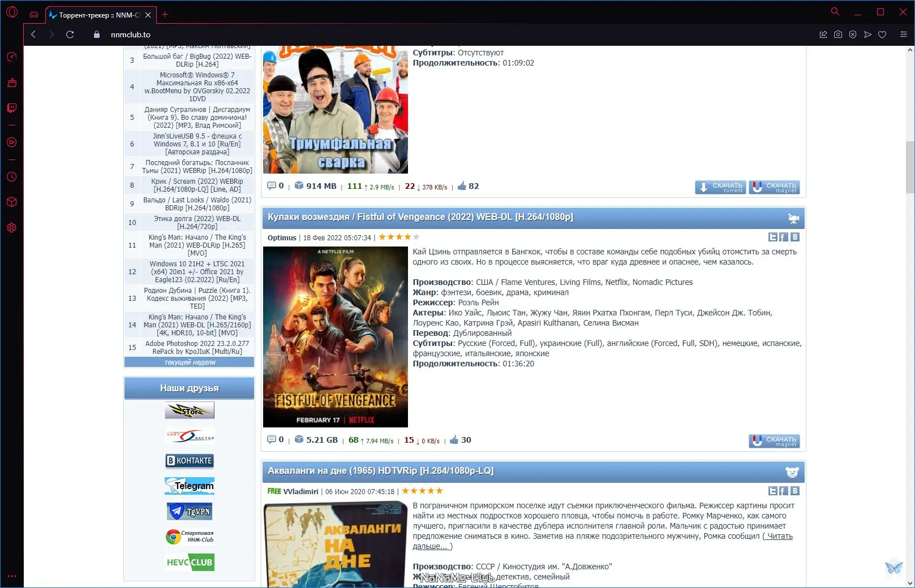
Task: Reload the nnmclub.to page
Action: (x=70, y=34)
